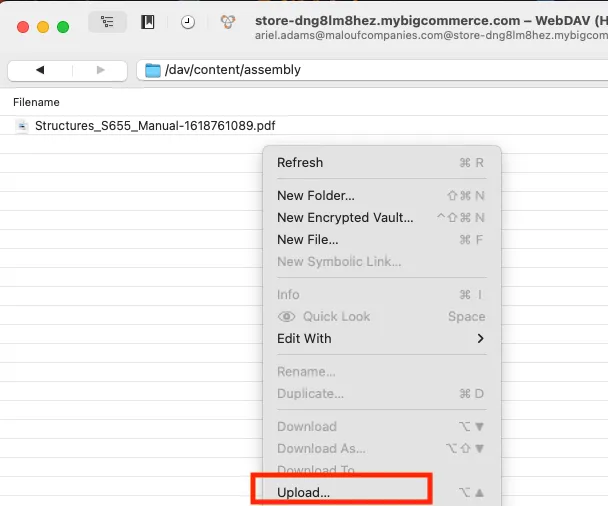Switch to outline browser view icon
608x506 pixels.
click(x=107, y=22)
